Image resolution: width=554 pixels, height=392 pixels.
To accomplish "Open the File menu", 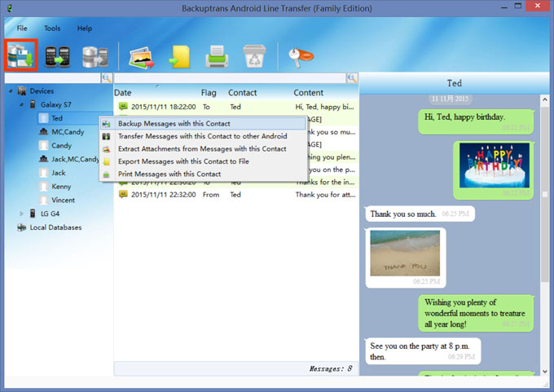I will pyautogui.click(x=22, y=29).
